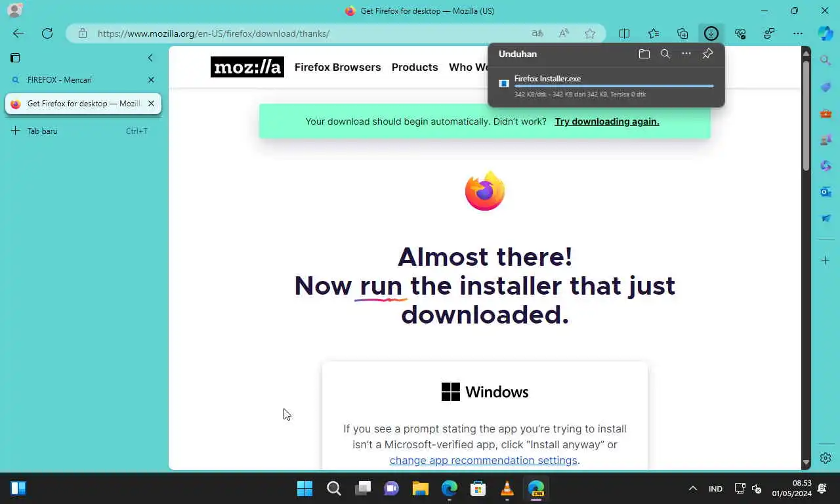This screenshot has height=504, width=840.
Task: Open the sidebar Search icon
Action: pos(826,60)
